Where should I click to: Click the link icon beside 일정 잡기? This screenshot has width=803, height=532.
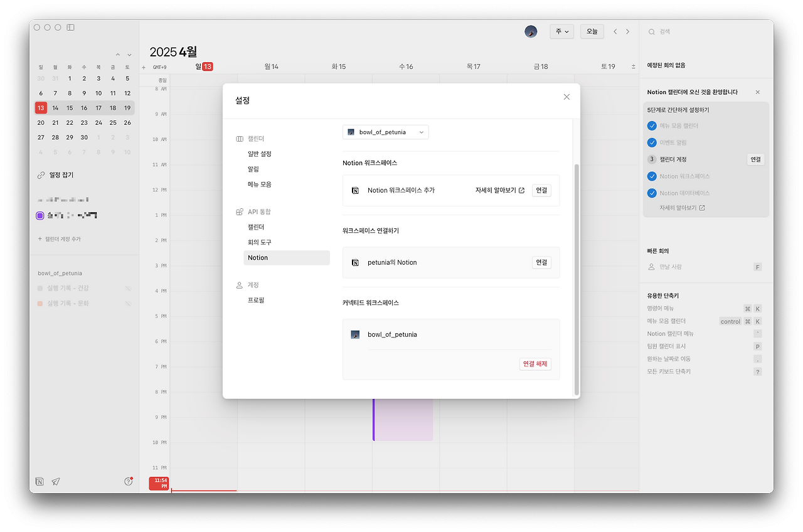click(x=41, y=175)
